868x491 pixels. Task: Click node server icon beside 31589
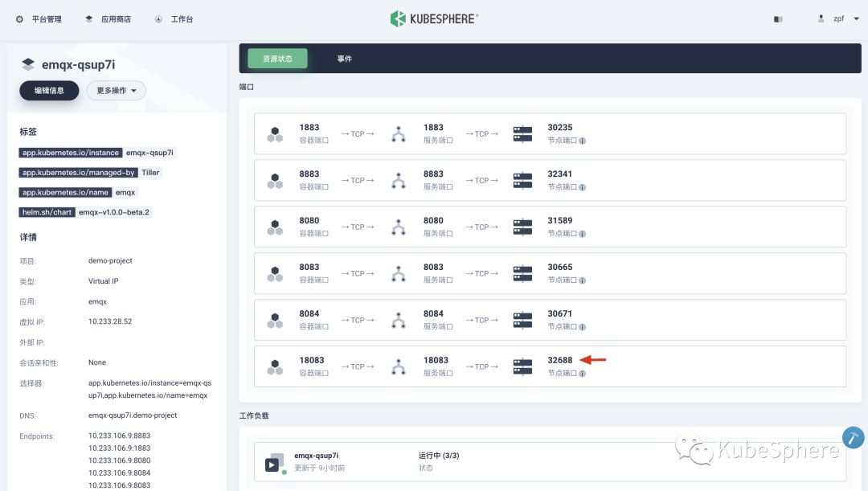[522, 227]
